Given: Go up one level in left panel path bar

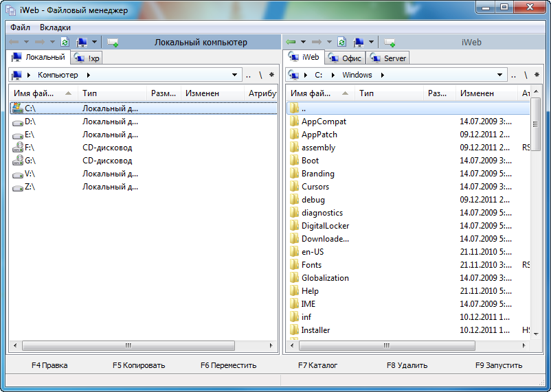Looking at the screenshot, I should (x=248, y=75).
